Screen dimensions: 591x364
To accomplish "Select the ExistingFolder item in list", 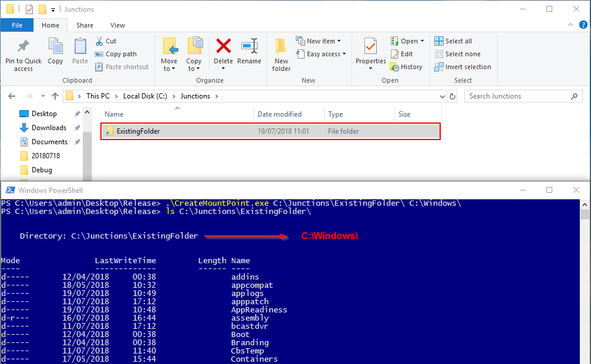I will pyautogui.click(x=138, y=131).
